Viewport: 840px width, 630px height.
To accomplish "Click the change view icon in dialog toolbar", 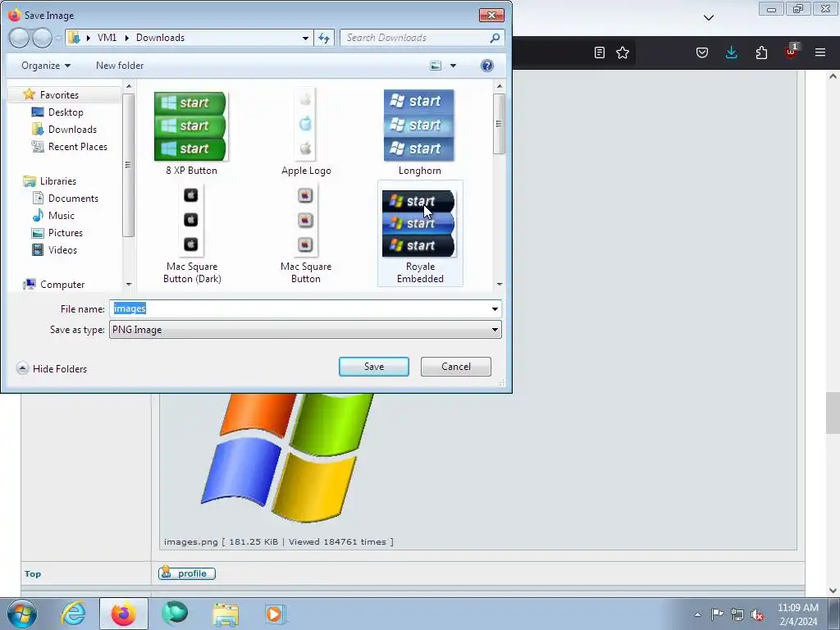I will coord(436,66).
